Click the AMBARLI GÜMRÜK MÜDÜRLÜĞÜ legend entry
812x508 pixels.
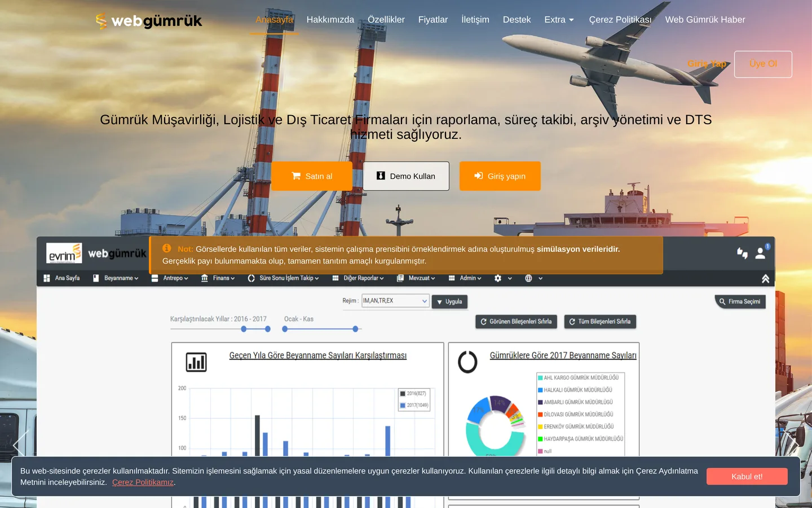click(575, 402)
